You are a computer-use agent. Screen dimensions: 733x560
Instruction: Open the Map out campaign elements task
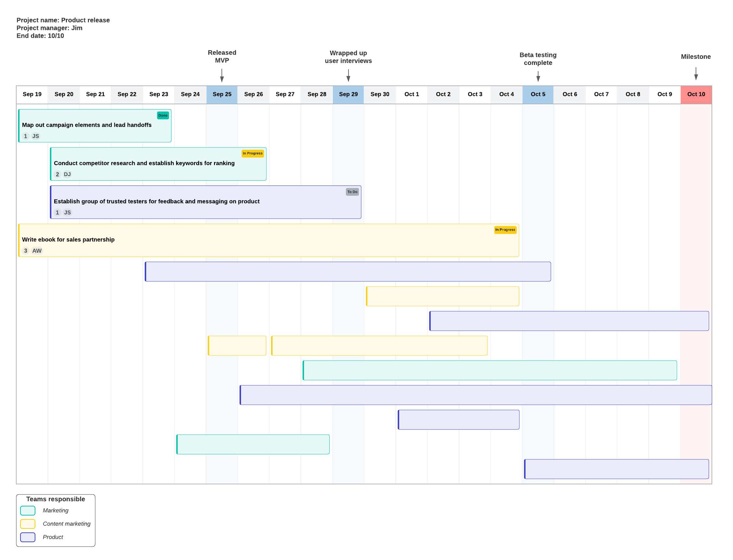pyautogui.click(x=87, y=125)
